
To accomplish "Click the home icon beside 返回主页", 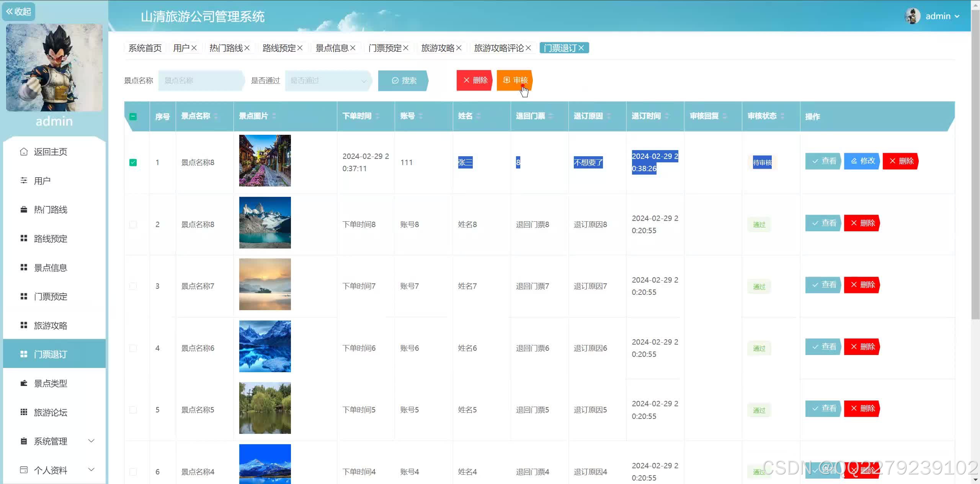I will [x=24, y=152].
